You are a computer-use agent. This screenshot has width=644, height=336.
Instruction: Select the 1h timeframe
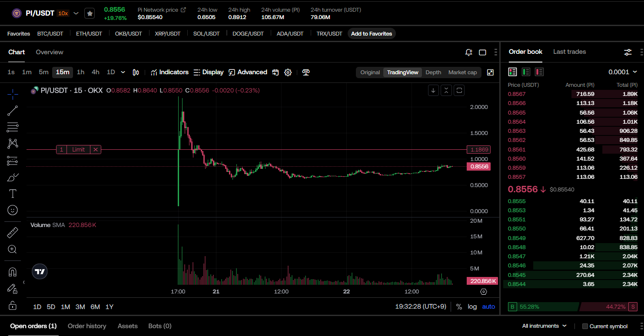tap(80, 72)
